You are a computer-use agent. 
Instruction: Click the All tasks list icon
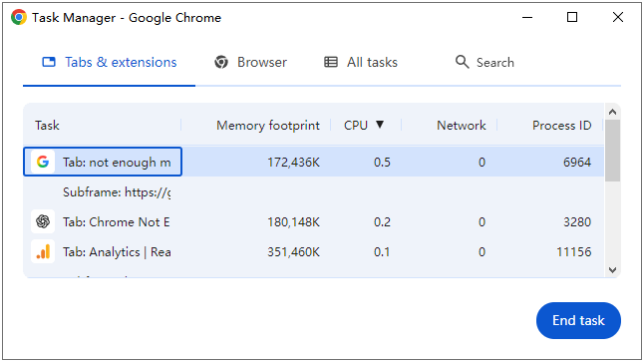point(331,62)
